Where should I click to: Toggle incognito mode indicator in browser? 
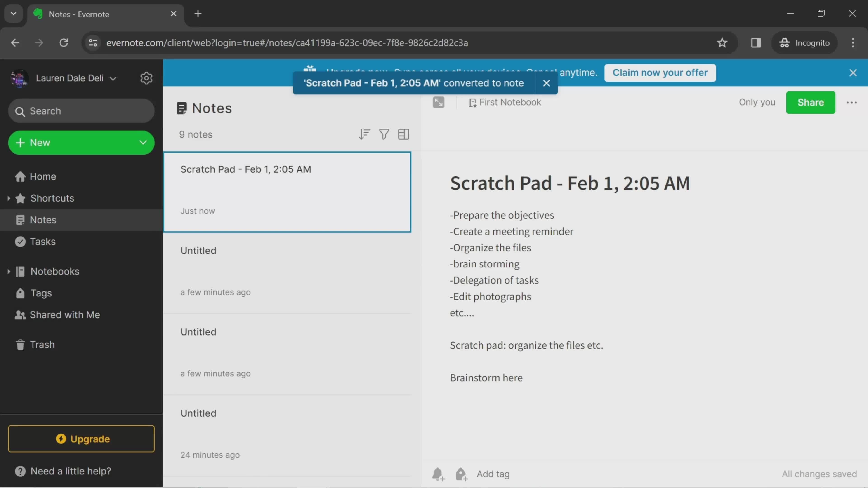coord(804,42)
